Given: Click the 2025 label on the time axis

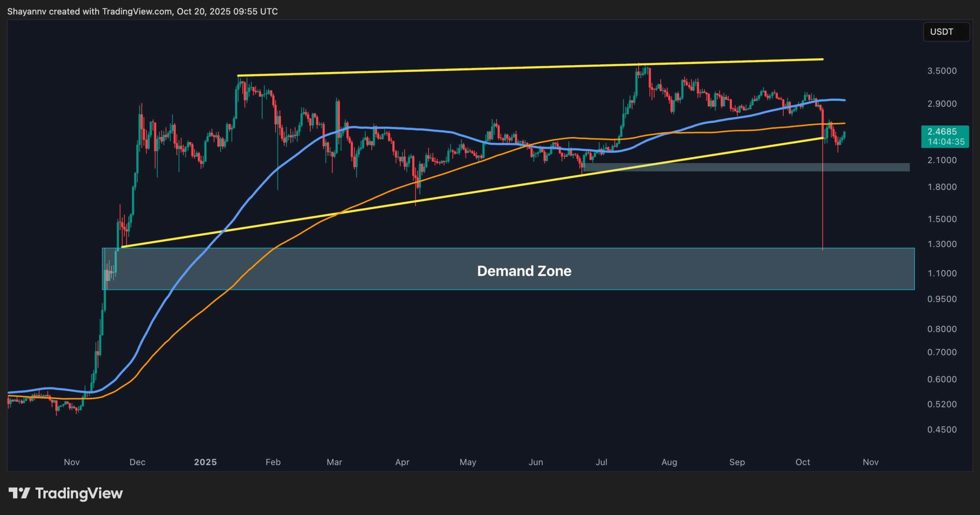Looking at the screenshot, I should click(205, 462).
